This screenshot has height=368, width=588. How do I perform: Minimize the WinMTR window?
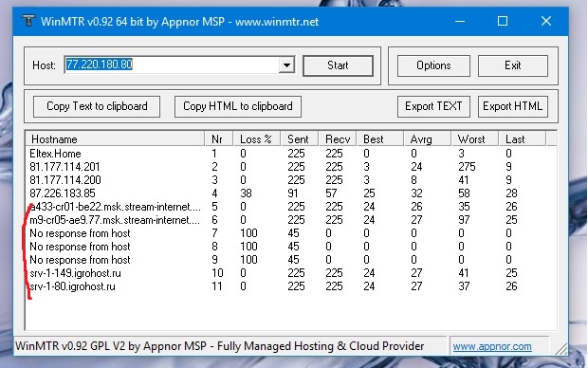(x=460, y=22)
